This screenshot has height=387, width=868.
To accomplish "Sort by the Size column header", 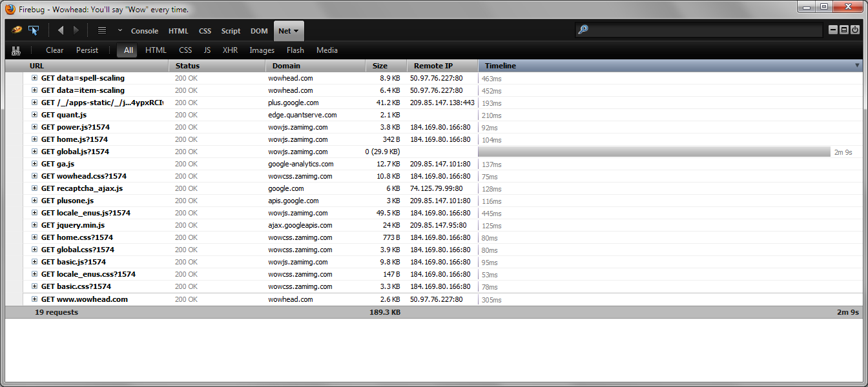I will tap(386, 66).
